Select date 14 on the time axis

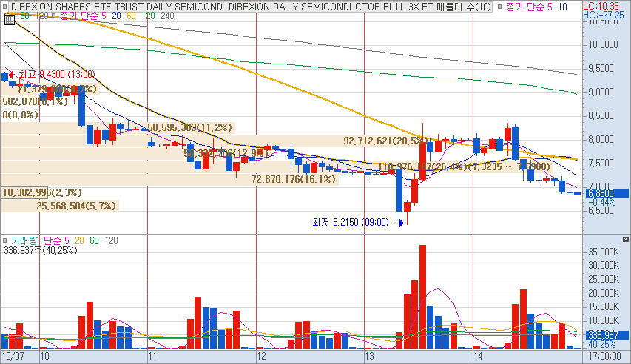478,357
